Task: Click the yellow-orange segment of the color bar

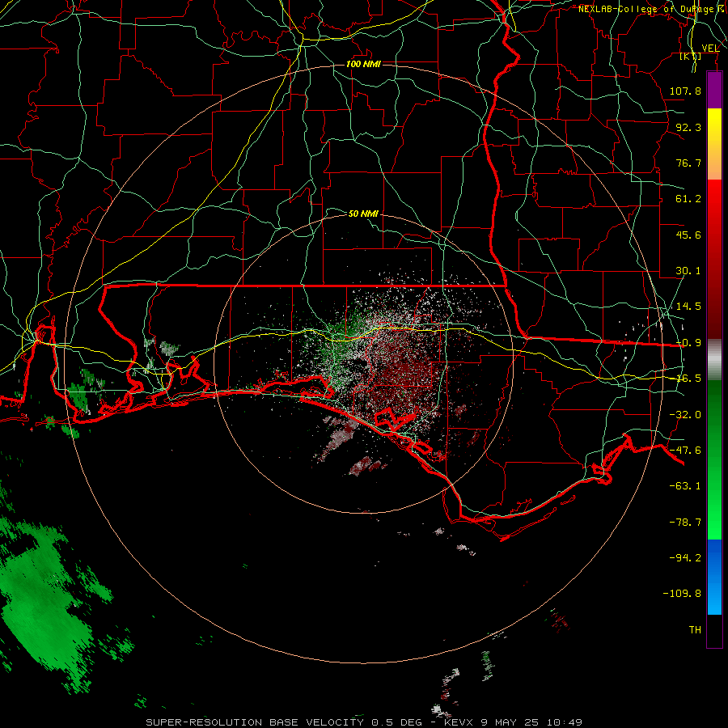Action: coord(714,144)
